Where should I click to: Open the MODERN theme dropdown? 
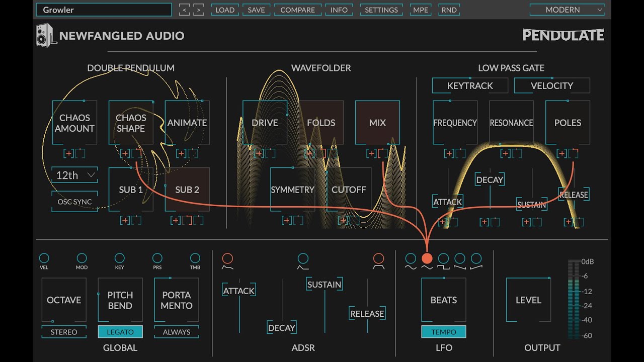[x=567, y=10]
